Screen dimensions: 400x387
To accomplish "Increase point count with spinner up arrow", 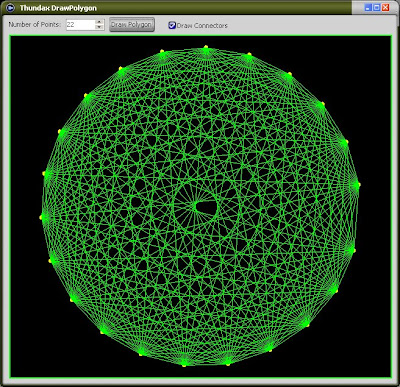I will click(x=99, y=22).
